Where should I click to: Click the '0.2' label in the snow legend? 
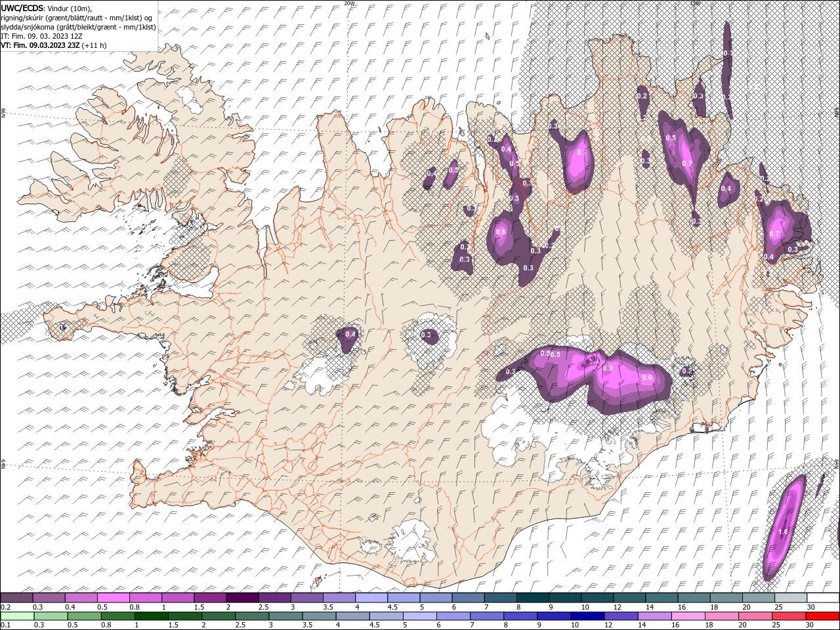point(5,607)
